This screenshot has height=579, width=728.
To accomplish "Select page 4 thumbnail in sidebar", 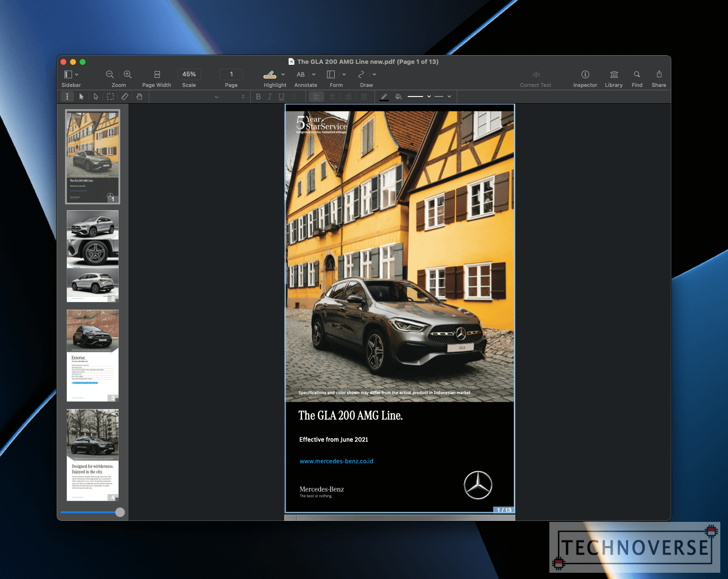I will pyautogui.click(x=93, y=455).
